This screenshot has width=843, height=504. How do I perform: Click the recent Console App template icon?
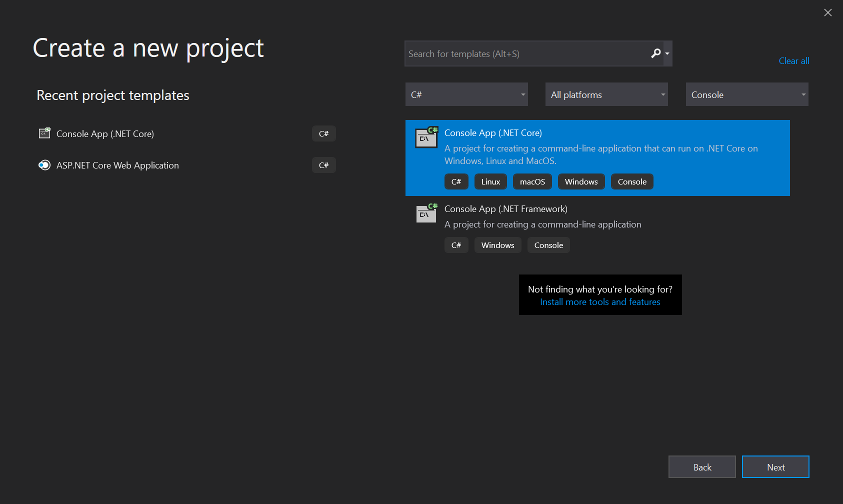click(44, 133)
